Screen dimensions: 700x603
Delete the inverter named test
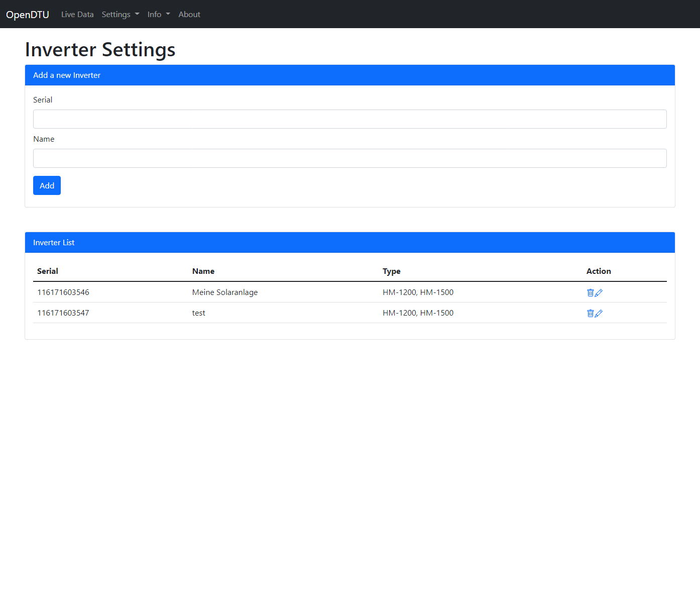(x=591, y=313)
